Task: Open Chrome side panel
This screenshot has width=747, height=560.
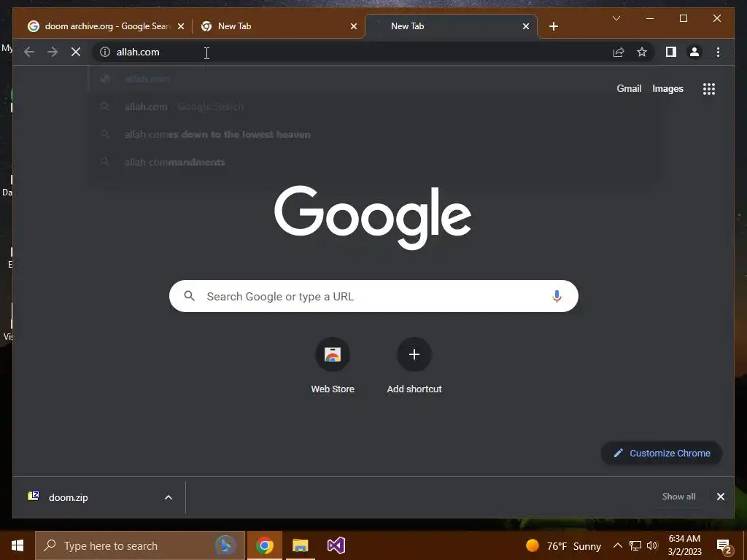Action: click(x=671, y=52)
